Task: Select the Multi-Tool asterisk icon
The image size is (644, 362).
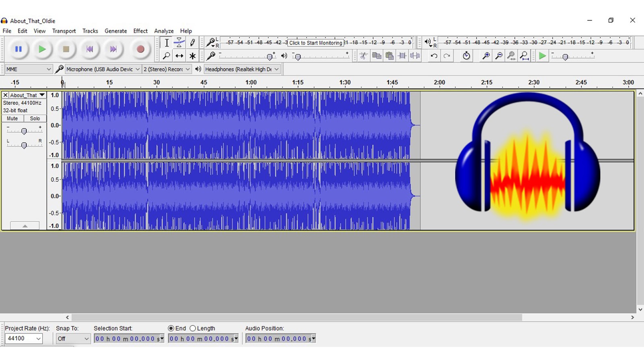Action: point(192,56)
